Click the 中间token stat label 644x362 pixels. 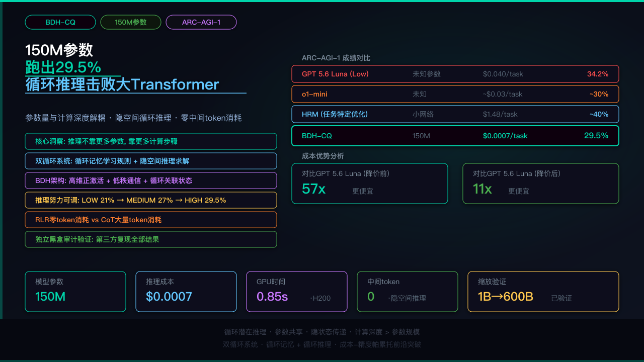[383, 282]
